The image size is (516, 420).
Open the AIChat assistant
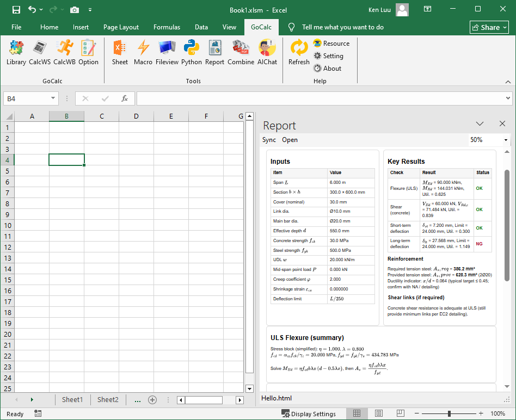tap(267, 53)
